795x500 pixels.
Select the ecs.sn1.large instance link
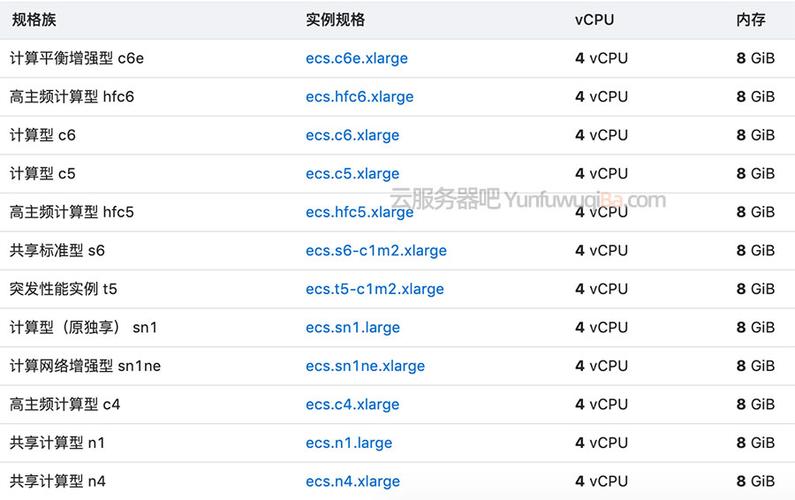[352, 328]
